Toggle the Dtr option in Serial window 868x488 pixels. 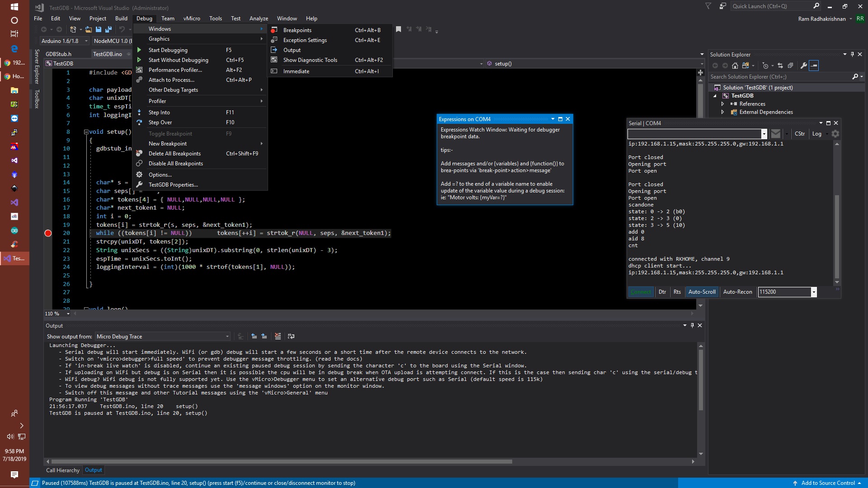click(662, 292)
